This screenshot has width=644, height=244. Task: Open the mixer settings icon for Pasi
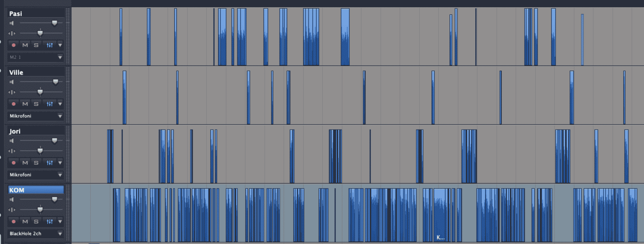50,45
